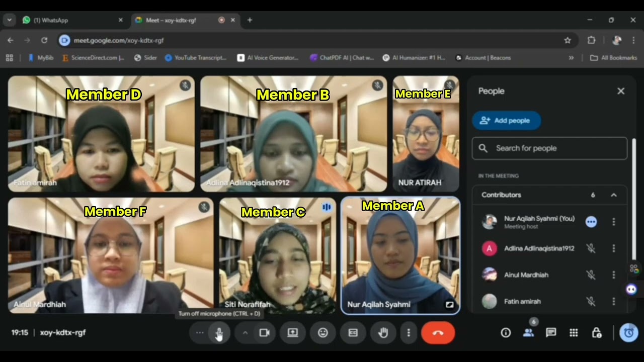The width and height of the screenshot is (644, 362).
Task: Open audio settings chevron beside the microphone
Action: point(245,333)
